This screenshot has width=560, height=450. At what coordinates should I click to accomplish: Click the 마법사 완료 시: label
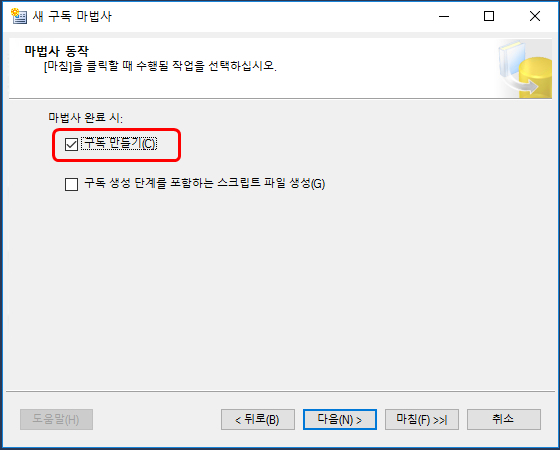[85, 118]
